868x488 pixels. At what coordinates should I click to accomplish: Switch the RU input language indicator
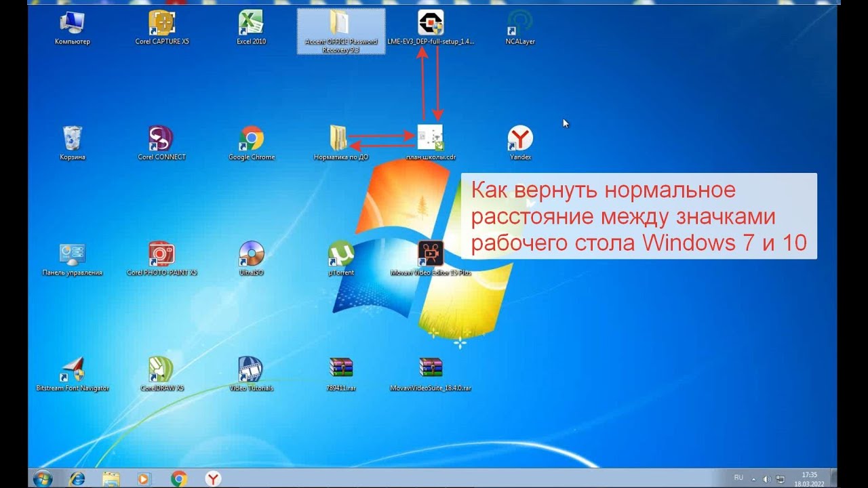738,478
